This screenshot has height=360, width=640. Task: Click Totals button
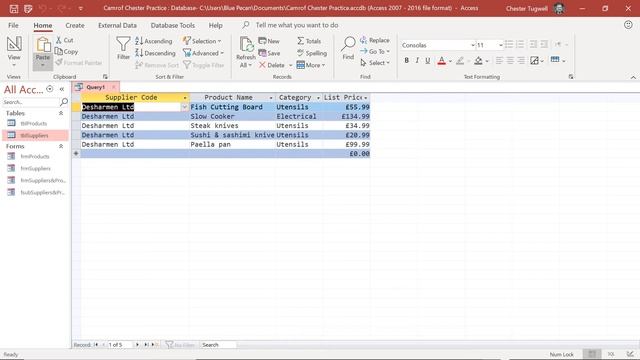pyautogui.click(x=309, y=41)
